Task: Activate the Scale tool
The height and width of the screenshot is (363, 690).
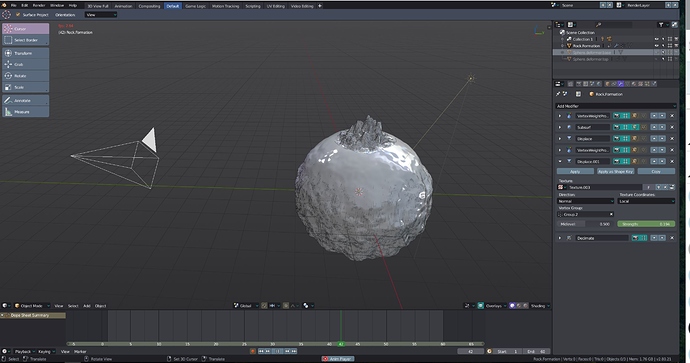Action: (x=26, y=87)
